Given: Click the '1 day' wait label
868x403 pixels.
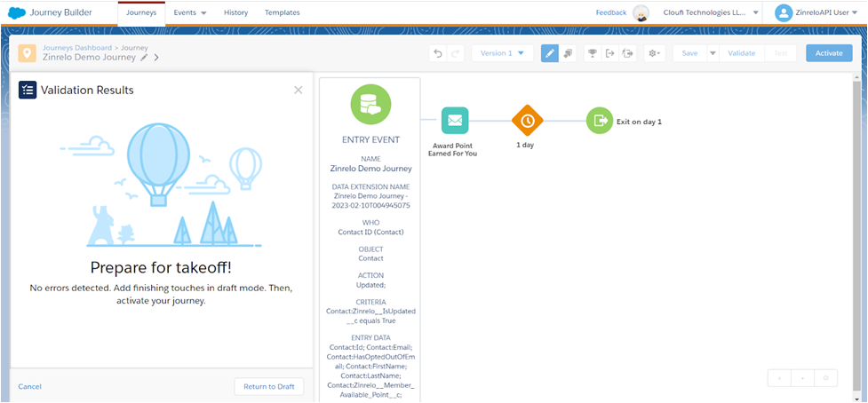Looking at the screenshot, I should (525, 146).
